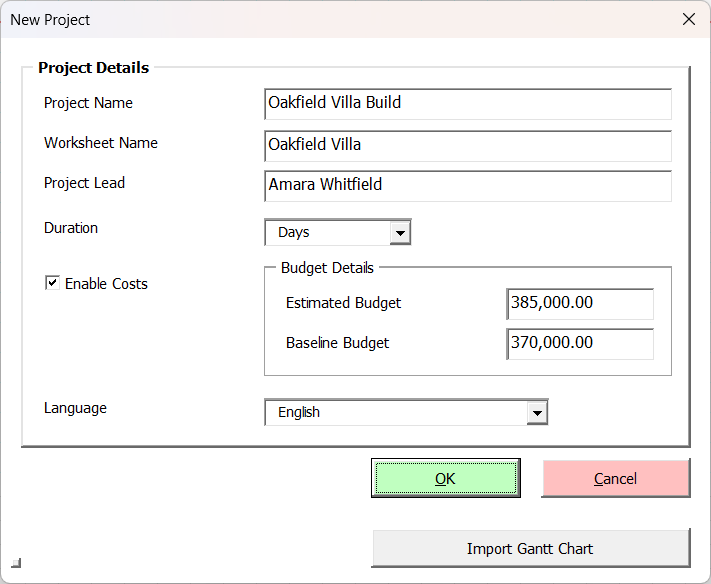The image size is (711, 584).
Task: Click the Project Name input field
Action: tap(468, 104)
